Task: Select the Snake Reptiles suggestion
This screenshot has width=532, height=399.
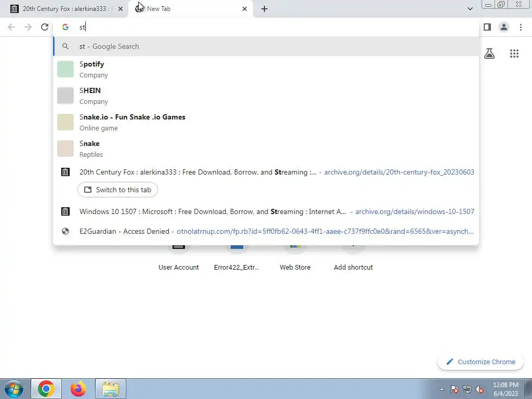Action: click(x=266, y=149)
